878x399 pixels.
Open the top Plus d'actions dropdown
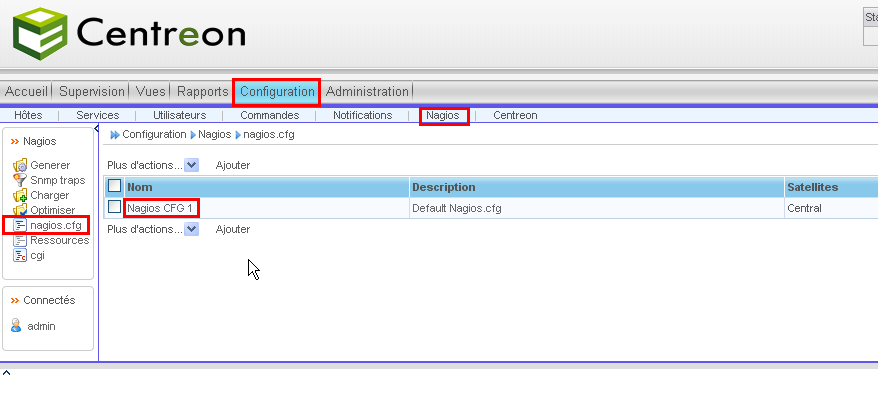tap(192, 165)
